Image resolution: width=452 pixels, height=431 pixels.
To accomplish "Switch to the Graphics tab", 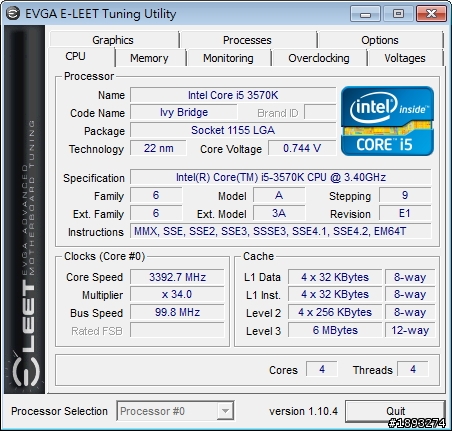I will tap(113, 40).
